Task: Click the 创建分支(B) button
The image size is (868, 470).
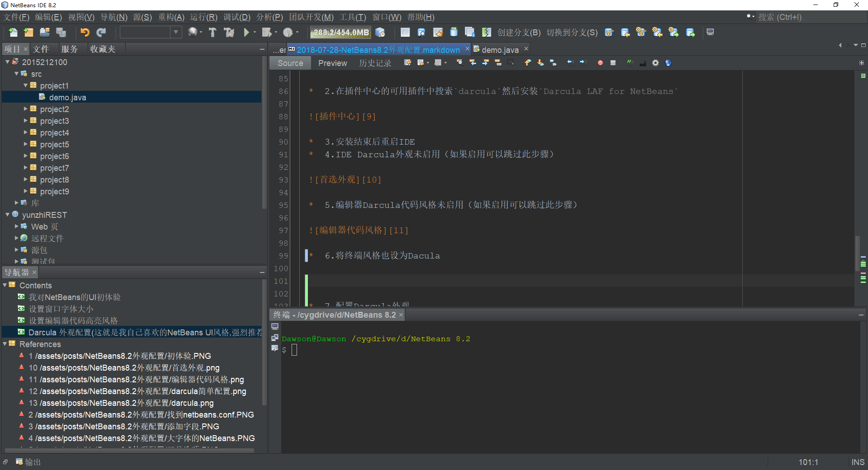Action: point(519,33)
